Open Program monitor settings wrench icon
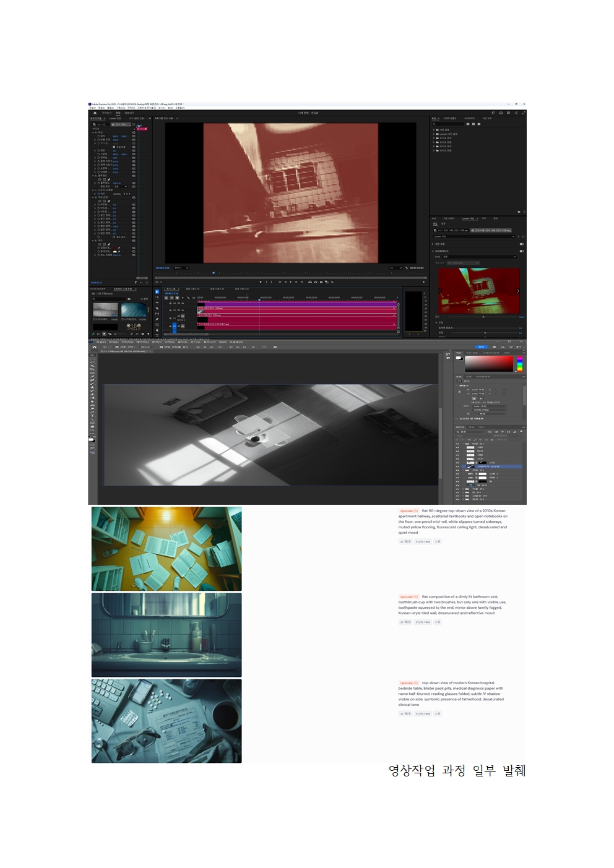The height and width of the screenshot is (868, 614). 407,268
